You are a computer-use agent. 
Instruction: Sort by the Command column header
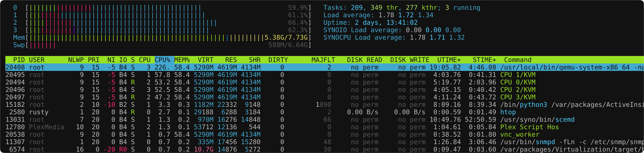click(517, 60)
